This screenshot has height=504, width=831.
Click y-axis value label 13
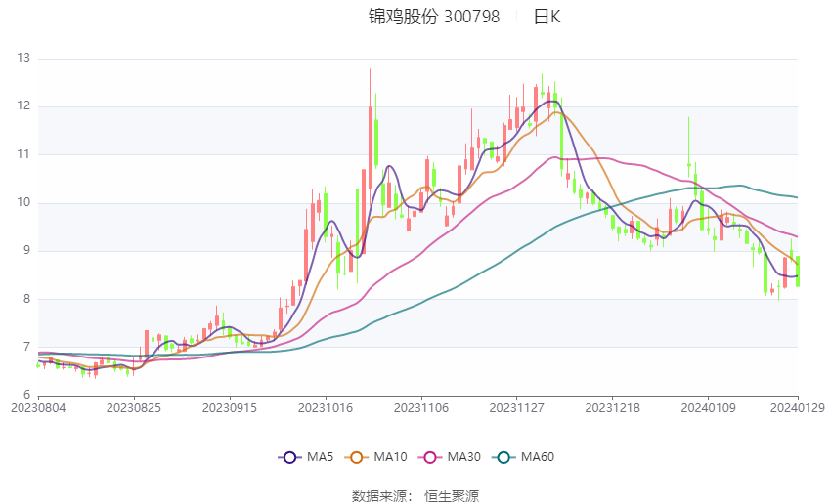pyautogui.click(x=23, y=58)
